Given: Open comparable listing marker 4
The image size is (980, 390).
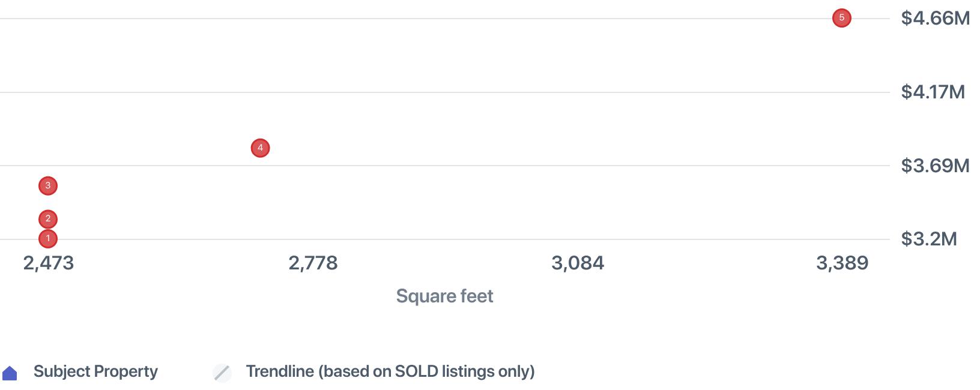Looking at the screenshot, I should pos(260,148).
